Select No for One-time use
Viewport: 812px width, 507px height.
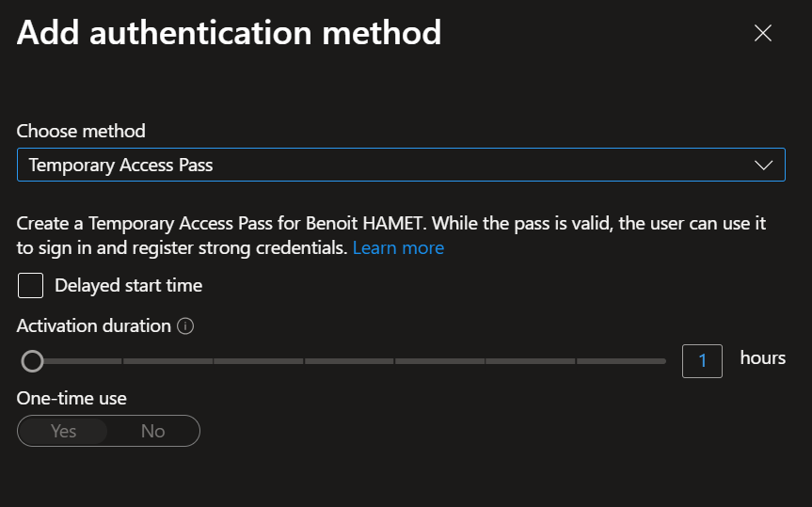point(152,431)
